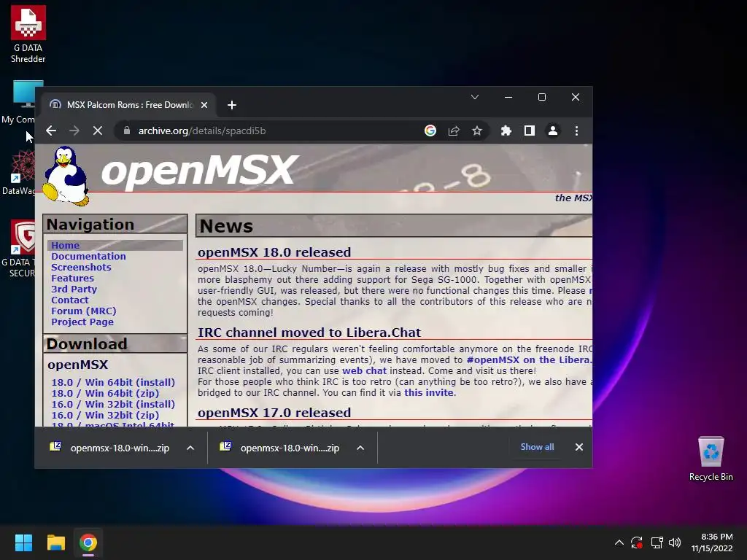The width and height of the screenshot is (747, 560).
Task: Open the Recycle Bin
Action: (711, 459)
